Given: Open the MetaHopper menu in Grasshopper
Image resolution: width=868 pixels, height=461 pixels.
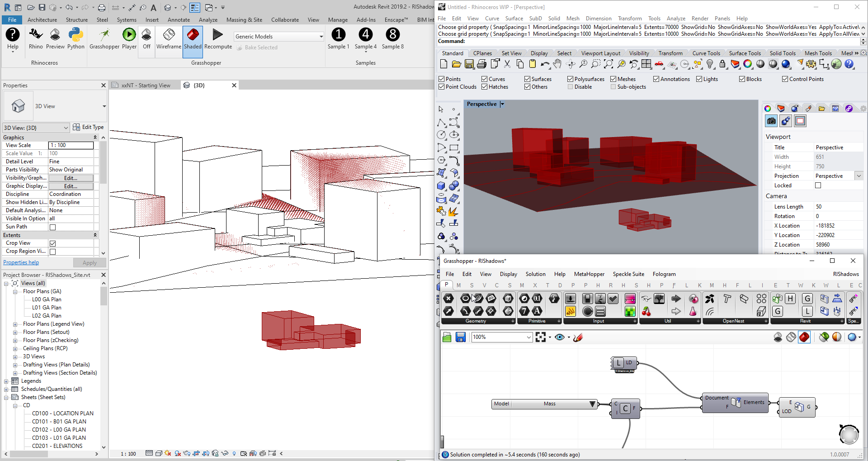Looking at the screenshot, I should (x=589, y=274).
